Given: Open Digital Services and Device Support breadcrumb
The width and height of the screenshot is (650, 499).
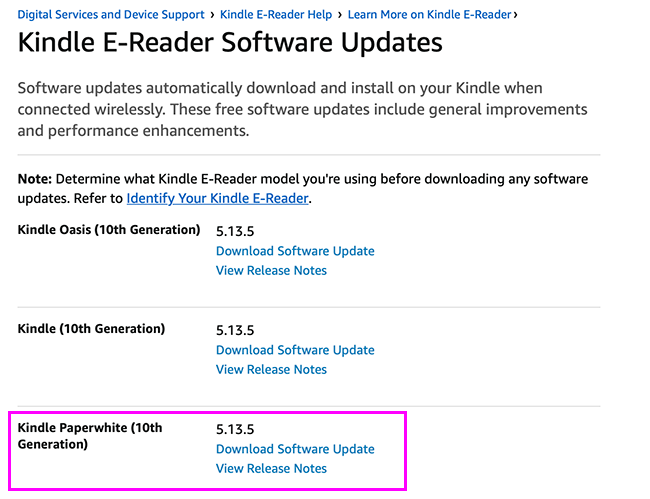Looking at the screenshot, I should [x=111, y=15].
